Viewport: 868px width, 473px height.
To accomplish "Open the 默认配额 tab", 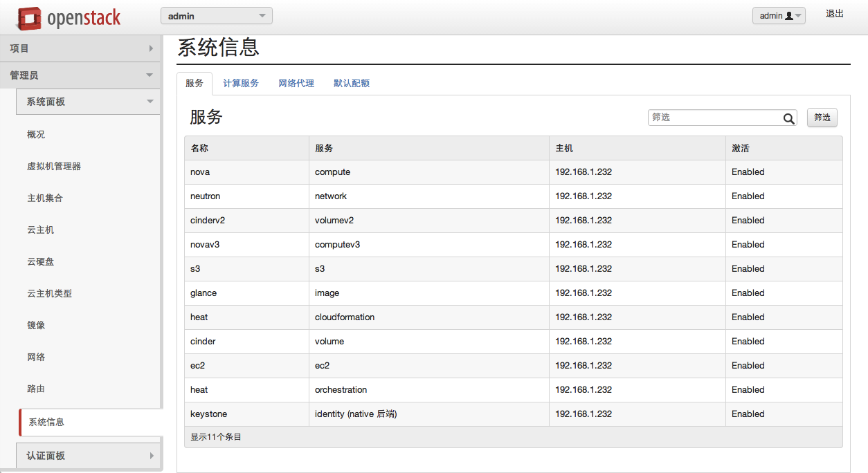I will click(351, 83).
